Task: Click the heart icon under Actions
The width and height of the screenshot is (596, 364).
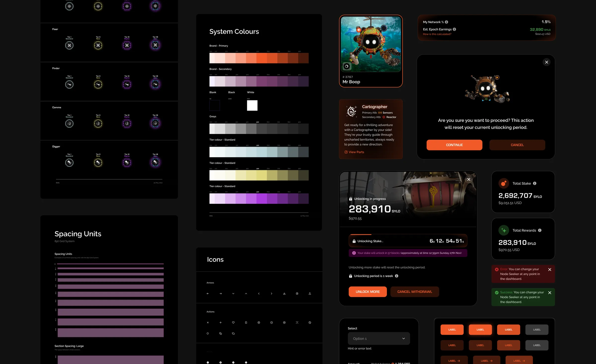Action: coord(233,323)
